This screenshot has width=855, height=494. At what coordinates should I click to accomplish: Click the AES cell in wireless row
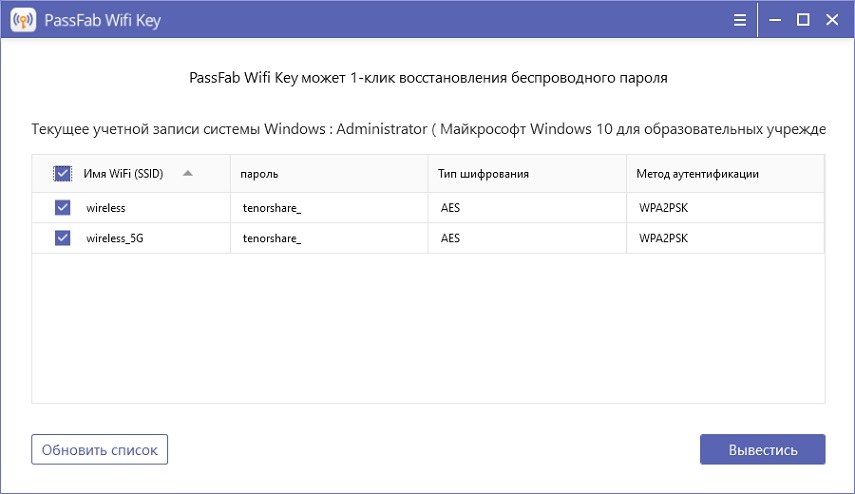527,208
